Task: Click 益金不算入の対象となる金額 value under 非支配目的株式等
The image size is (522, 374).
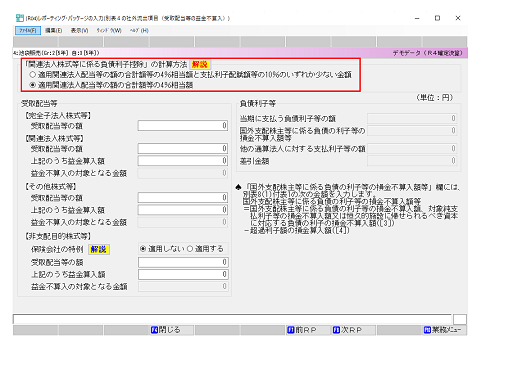Action: [183, 286]
